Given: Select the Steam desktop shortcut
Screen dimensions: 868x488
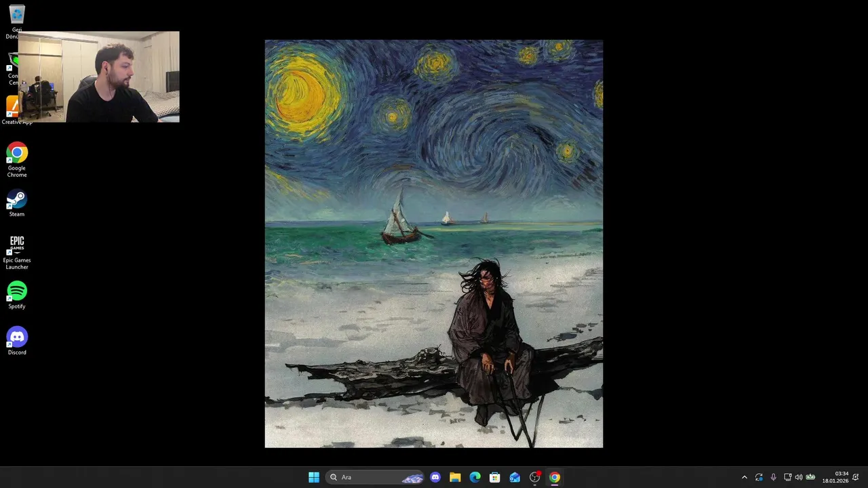Looking at the screenshot, I should 17,203.
